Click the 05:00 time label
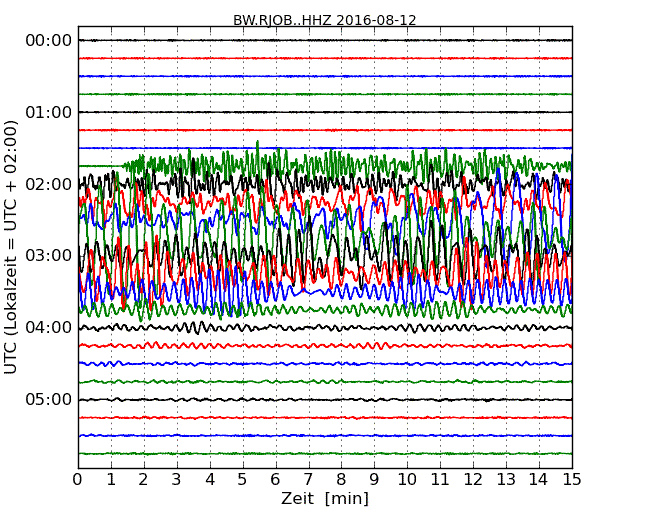The image size is (650, 520). 49,399
